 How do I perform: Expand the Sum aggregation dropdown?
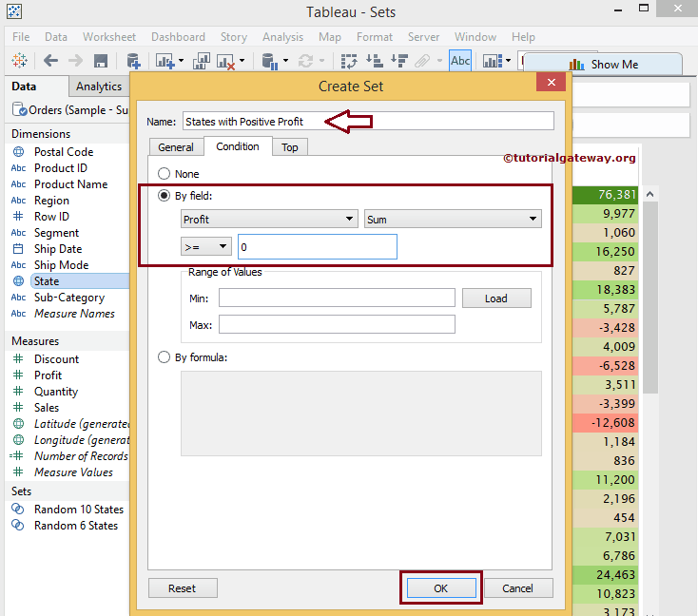point(453,219)
